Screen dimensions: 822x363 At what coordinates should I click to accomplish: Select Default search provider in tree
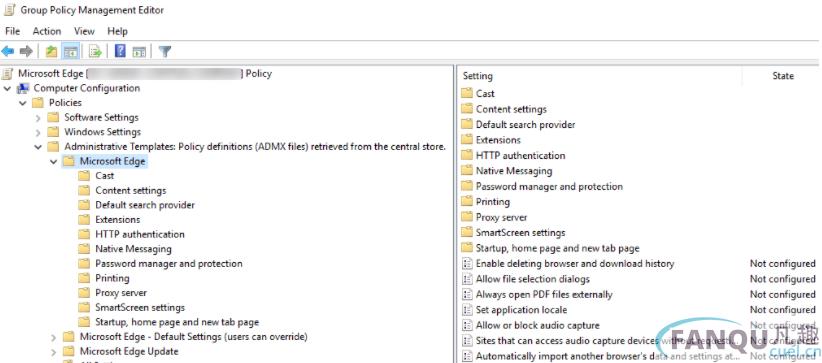click(145, 205)
